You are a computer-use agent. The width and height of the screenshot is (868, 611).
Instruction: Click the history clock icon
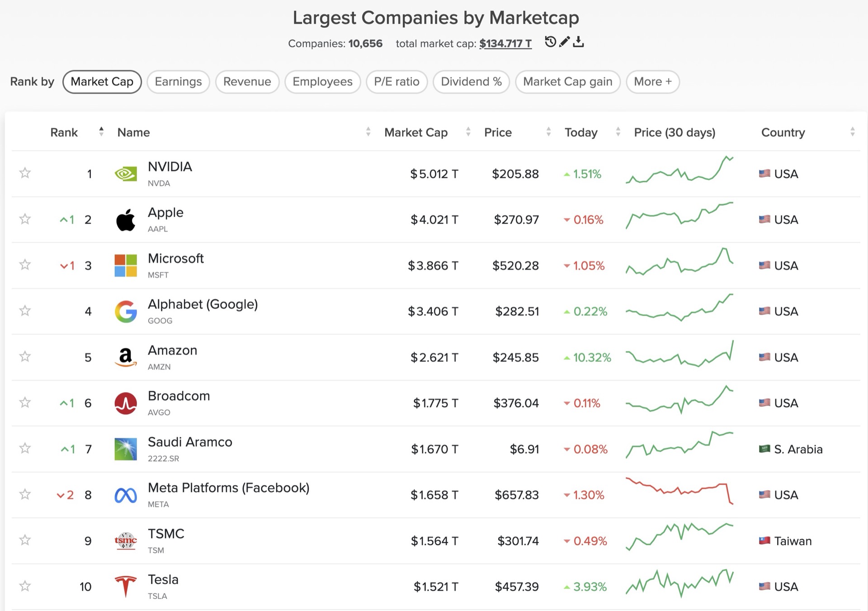pos(550,42)
